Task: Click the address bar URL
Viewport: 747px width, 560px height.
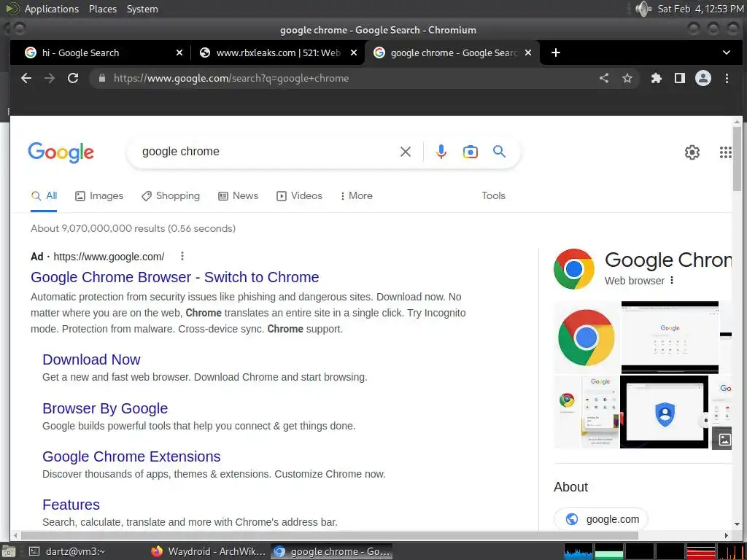Action: click(x=231, y=78)
